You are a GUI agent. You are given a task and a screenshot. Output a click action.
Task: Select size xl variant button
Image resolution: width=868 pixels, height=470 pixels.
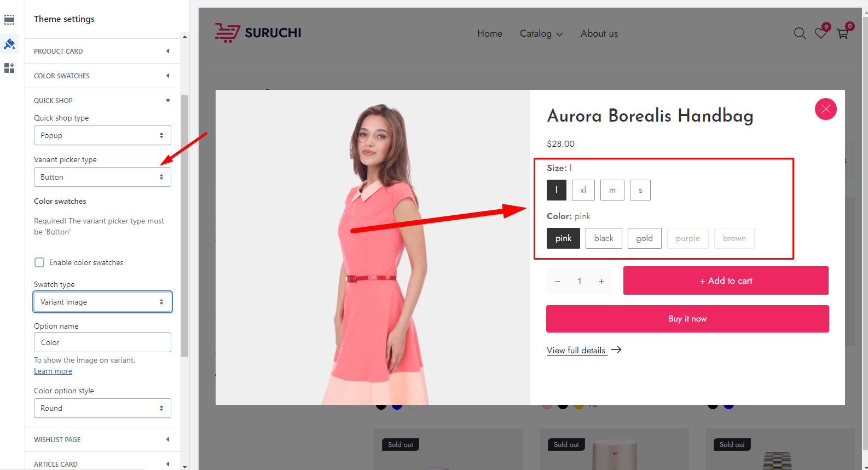click(583, 190)
